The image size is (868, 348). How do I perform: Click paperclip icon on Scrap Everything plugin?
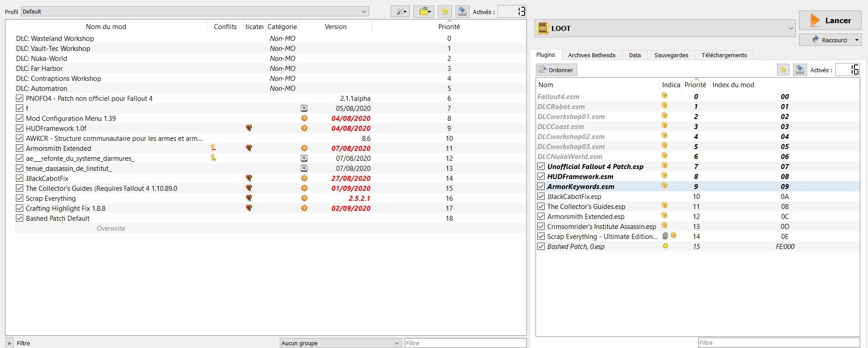665,236
